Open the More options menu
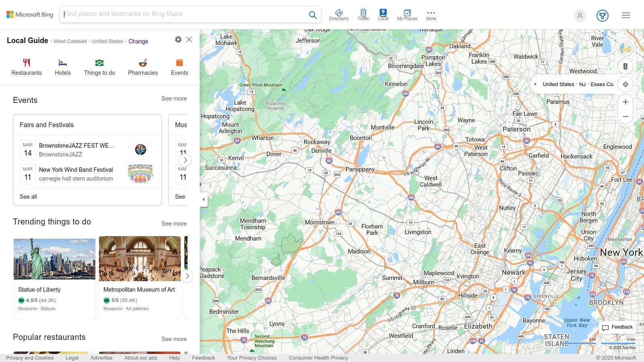Viewport: 644px width, 362px height. 431,15
